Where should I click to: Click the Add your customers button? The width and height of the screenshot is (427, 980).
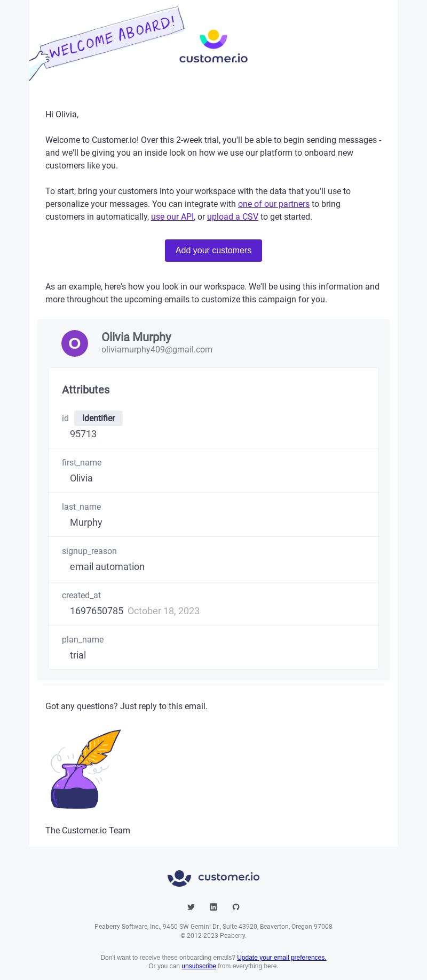213,251
